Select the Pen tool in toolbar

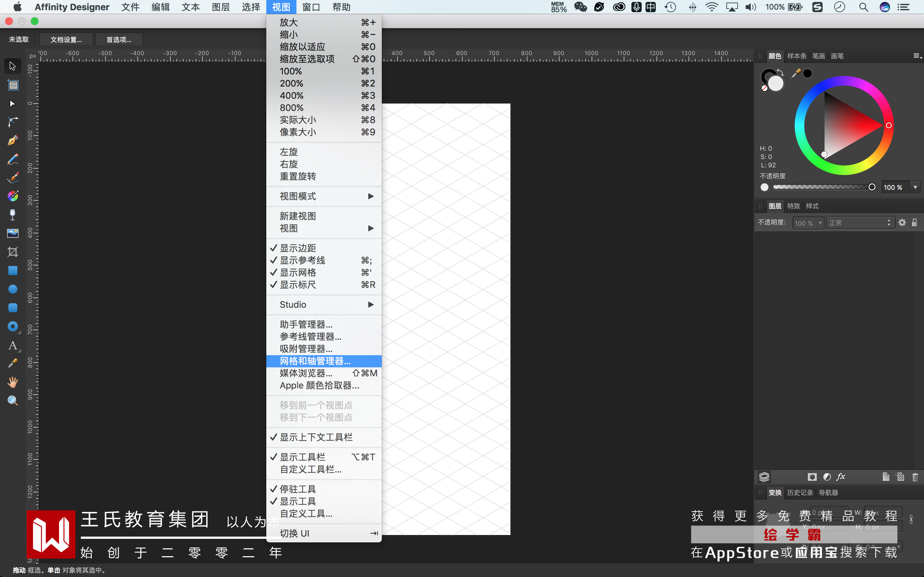click(13, 140)
